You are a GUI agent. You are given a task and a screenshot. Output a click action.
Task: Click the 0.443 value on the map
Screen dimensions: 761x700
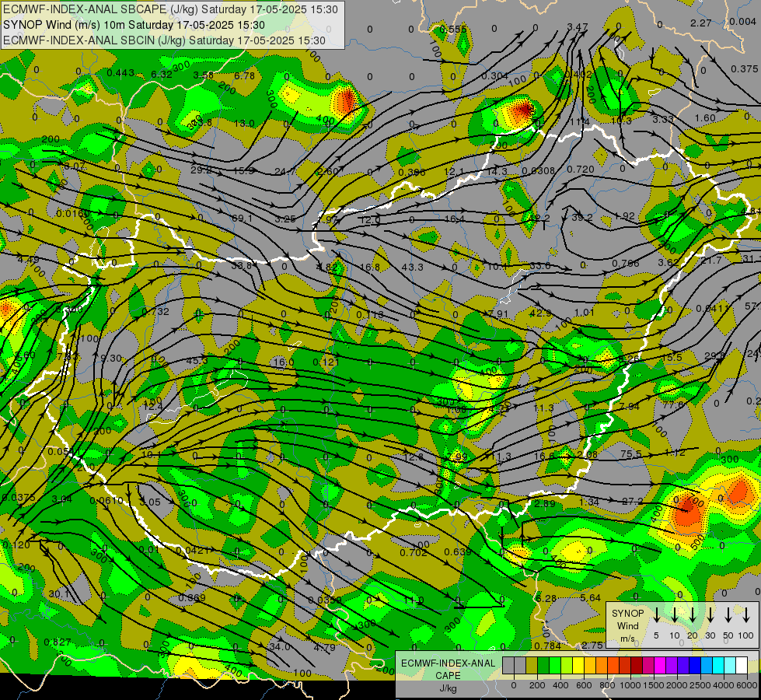(120, 73)
